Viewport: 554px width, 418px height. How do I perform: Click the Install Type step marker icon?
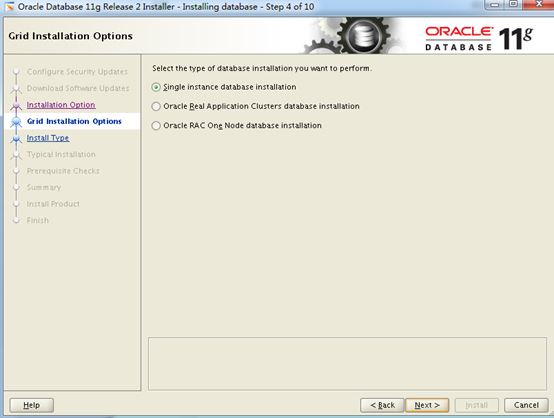click(16, 139)
